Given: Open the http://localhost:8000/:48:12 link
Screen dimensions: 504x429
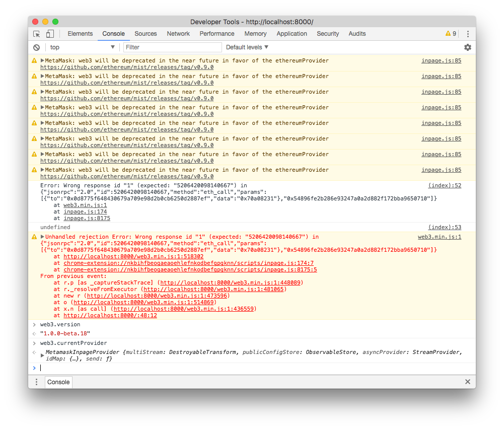Looking at the screenshot, I should click(x=110, y=316).
